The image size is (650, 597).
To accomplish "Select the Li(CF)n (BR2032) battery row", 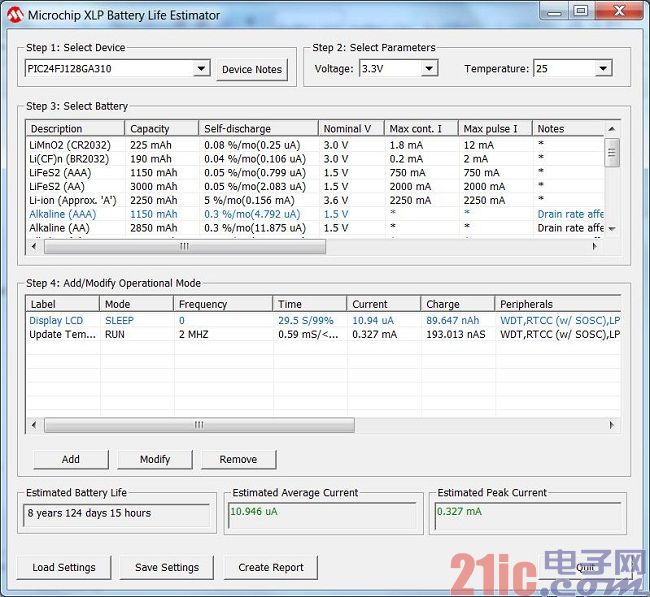I will (x=315, y=159).
